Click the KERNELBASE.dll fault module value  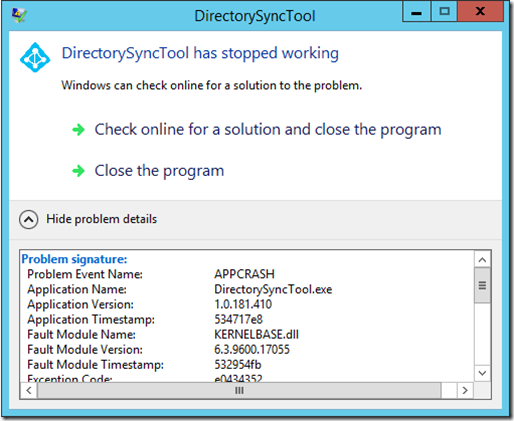tap(256, 334)
